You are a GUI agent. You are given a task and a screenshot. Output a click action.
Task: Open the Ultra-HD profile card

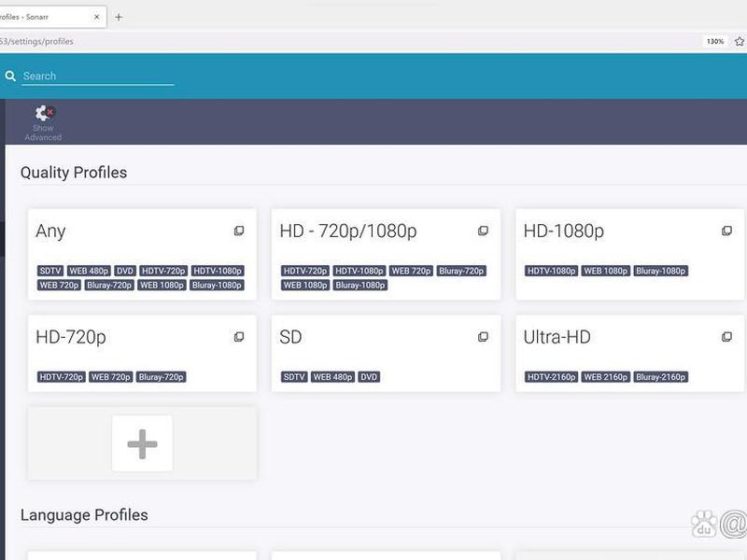[x=629, y=354]
